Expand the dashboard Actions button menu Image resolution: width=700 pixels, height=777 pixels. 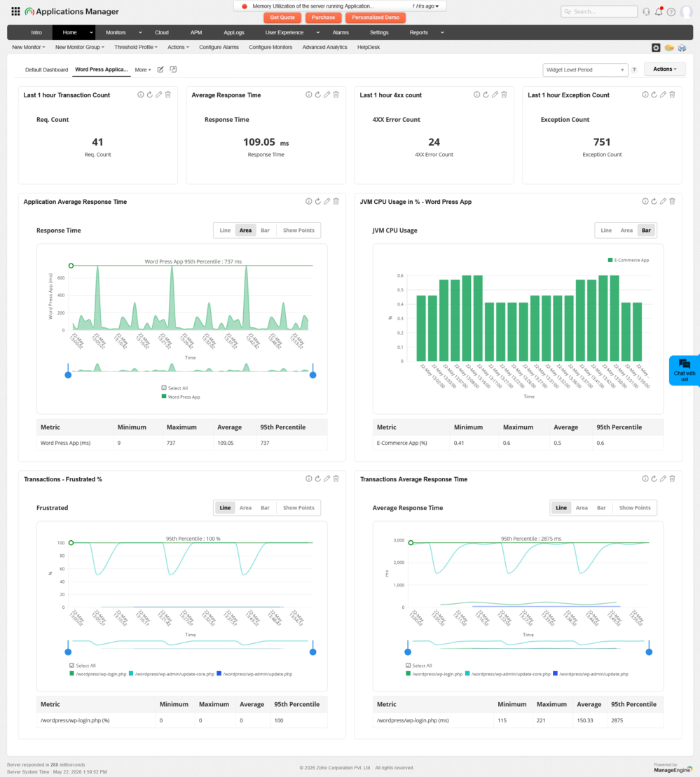point(665,69)
